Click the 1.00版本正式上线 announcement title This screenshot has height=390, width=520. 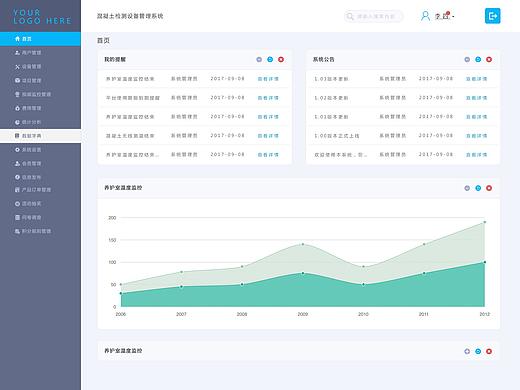(x=337, y=136)
